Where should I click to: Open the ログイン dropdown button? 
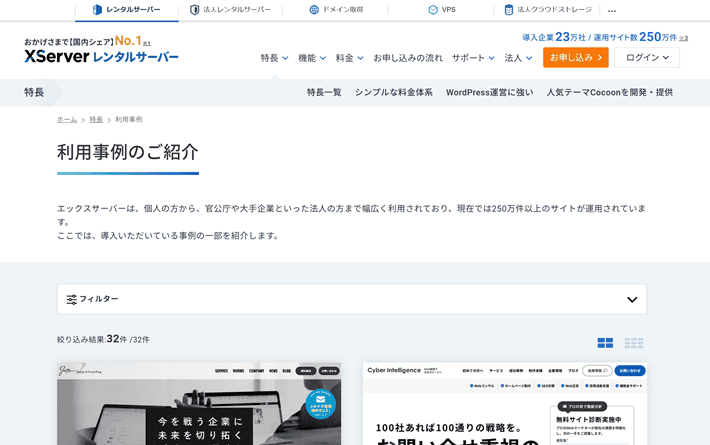(647, 58)
